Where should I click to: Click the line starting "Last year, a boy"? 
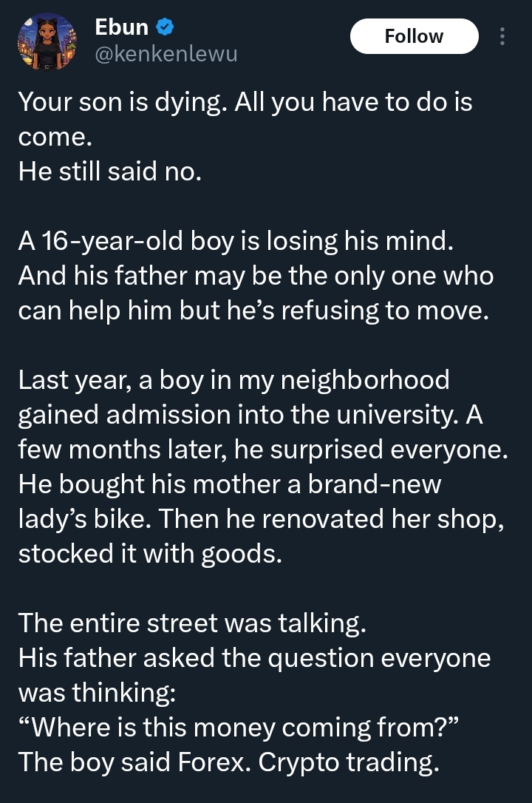pyautogui.click(x=233, y=379)
